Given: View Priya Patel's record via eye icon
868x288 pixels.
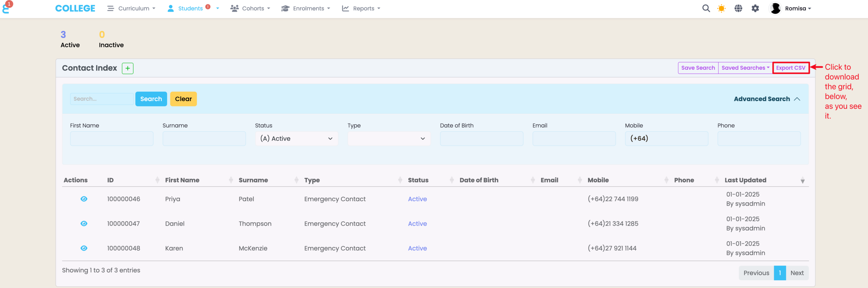Looking at the screenshot, I should (x=84, y=199).
